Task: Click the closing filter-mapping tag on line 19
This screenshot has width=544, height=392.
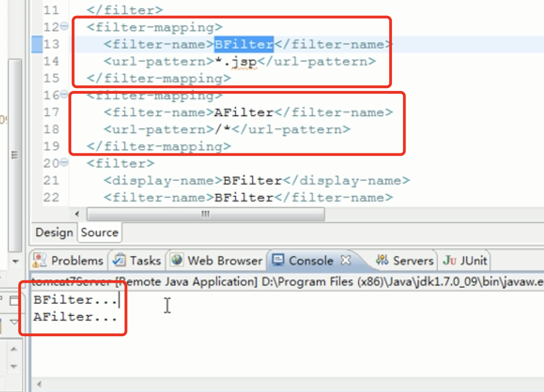Action: click(x=159, y=146)
